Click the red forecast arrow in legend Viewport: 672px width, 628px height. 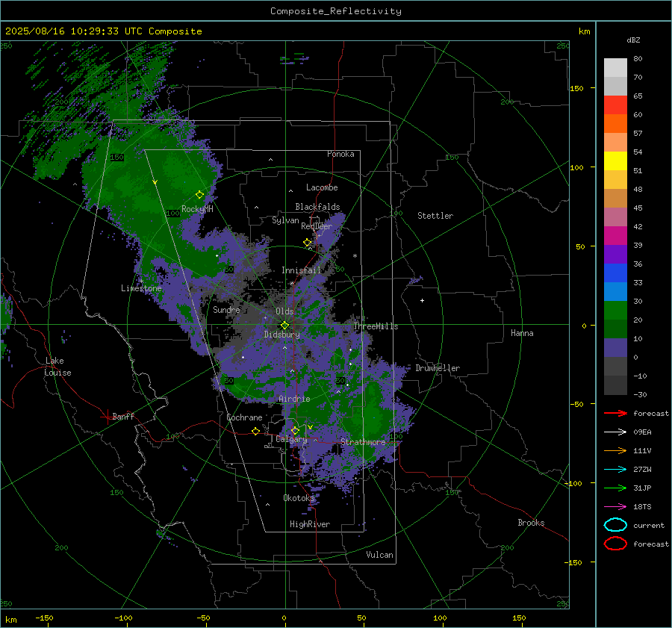click(x=615, y=413)
